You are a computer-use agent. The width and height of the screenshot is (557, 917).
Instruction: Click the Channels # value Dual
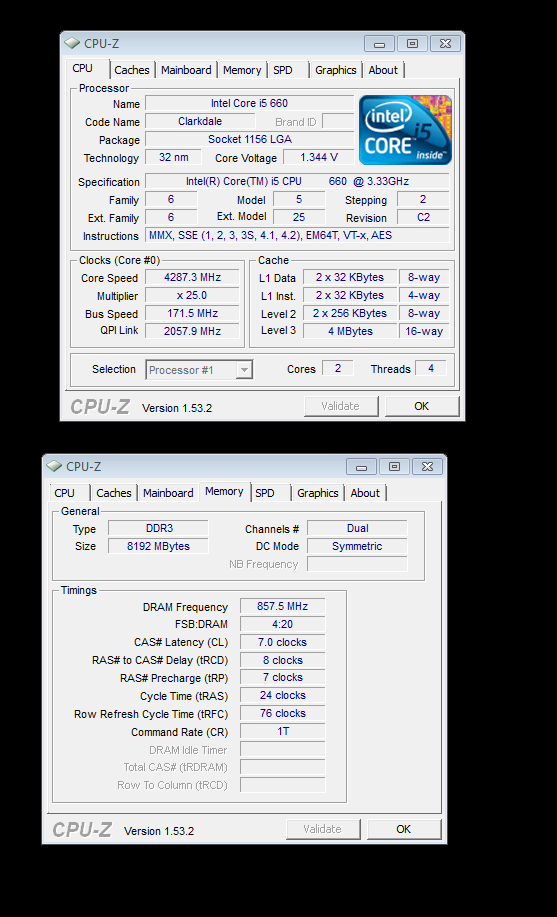(357, 528)
